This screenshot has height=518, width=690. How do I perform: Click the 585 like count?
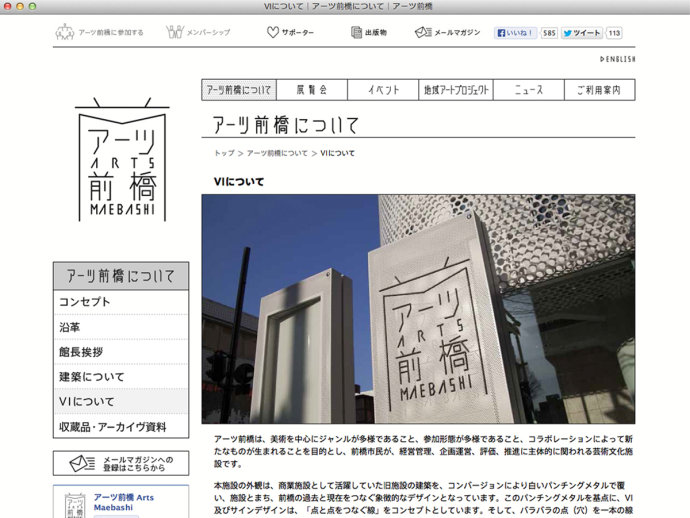point(549,33)
